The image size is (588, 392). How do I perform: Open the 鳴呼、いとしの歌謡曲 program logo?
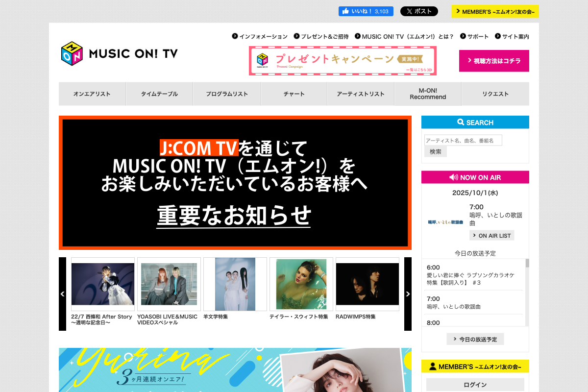445,222
